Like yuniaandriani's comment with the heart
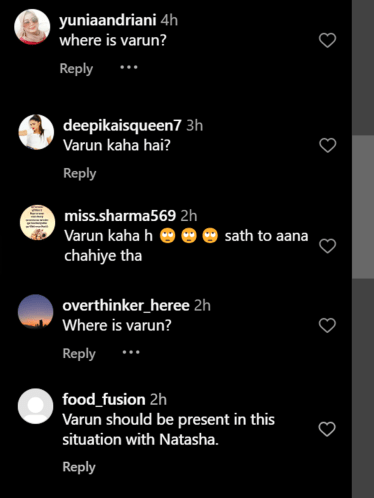 coord(327,40)
